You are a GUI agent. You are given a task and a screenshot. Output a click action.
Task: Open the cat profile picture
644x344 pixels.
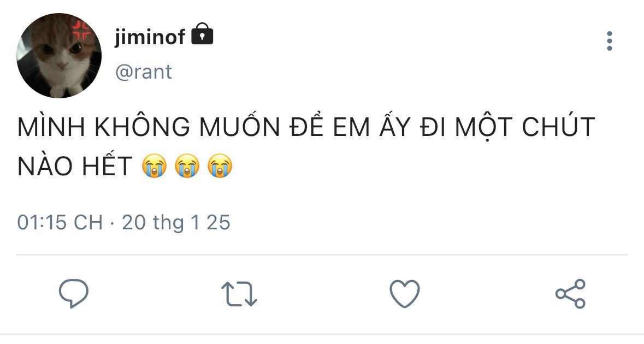(59, 56)
